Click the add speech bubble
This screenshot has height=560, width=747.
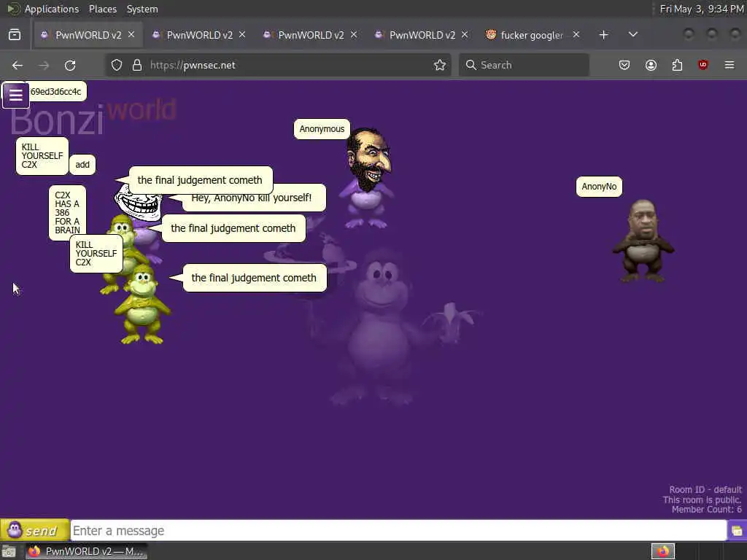click(x=82, y=165)
